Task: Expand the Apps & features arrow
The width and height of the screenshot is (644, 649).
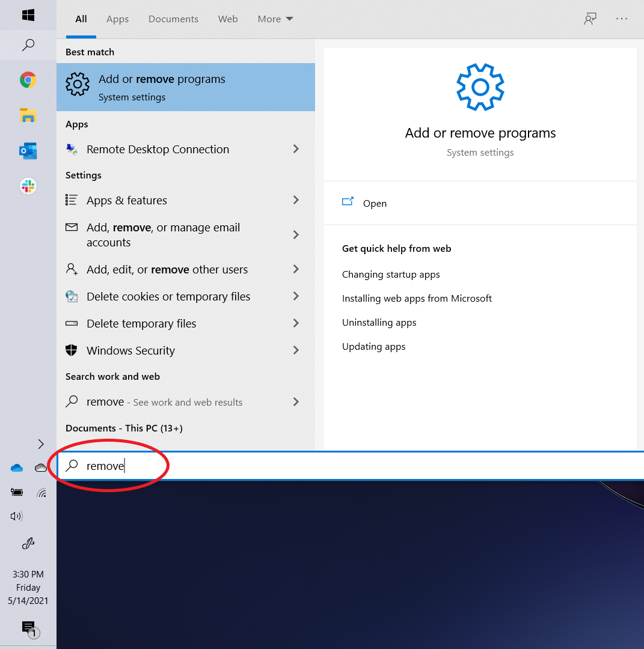Action: (296, 200)
